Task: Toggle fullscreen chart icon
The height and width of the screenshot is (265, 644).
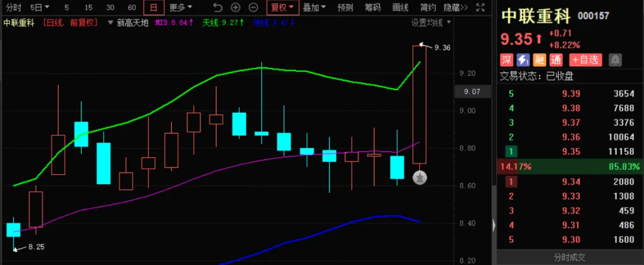Action: coord(479,7)
